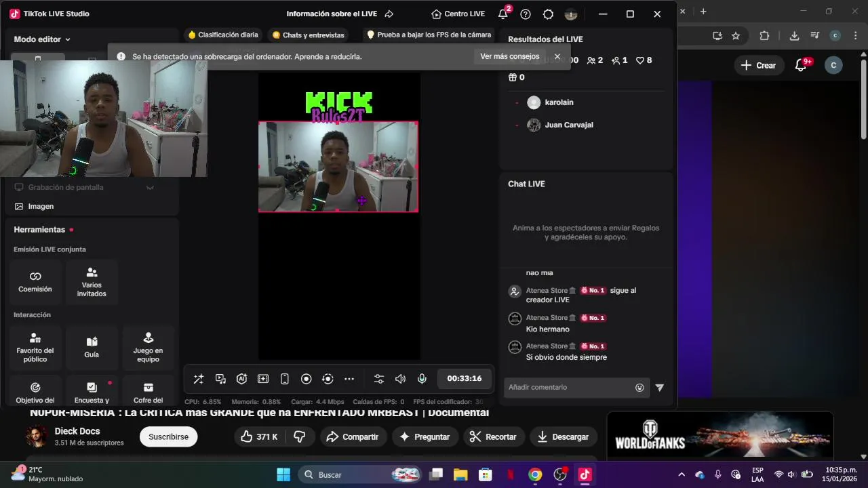The height and width of the screenshot is (488, 868).
Task: Open the FPS camera tip
Action: pos(429,35)
